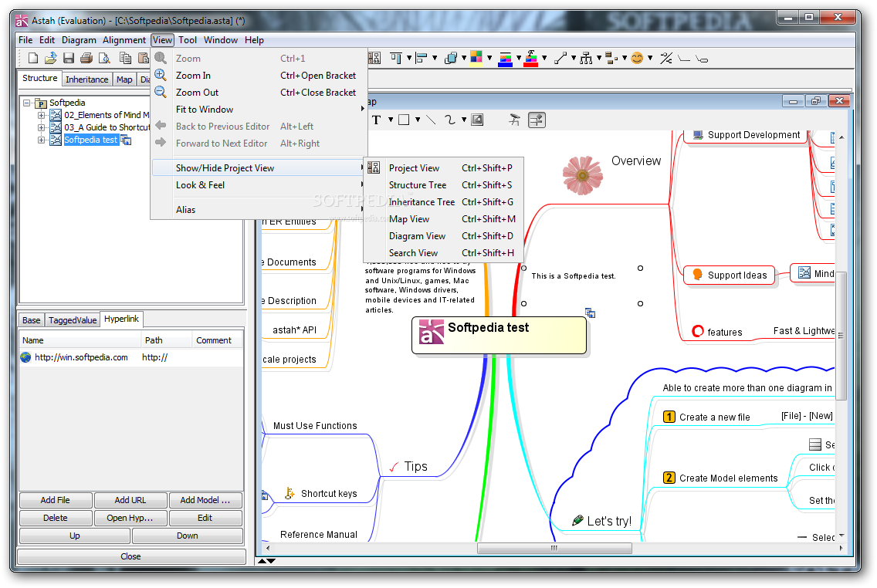The image size is (877, 588).
Task: Click the globe icon beside win.softpedia.com
Action: tap(25, 357)
